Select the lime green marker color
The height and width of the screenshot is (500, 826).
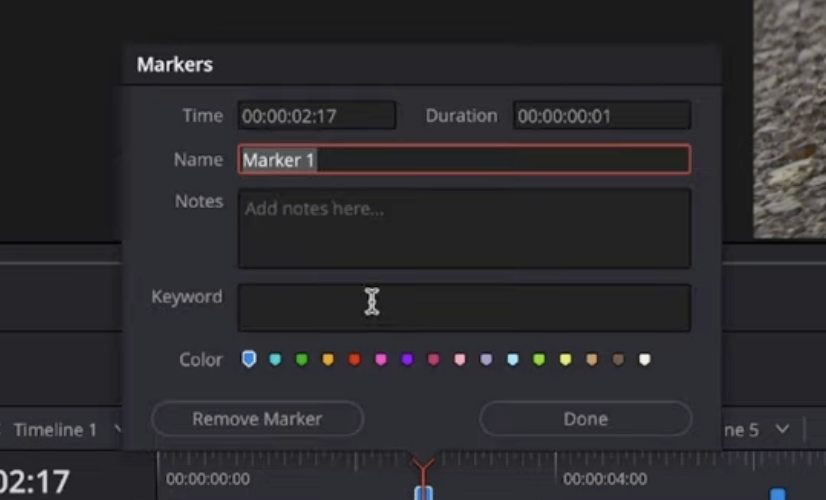click(539, 359)
